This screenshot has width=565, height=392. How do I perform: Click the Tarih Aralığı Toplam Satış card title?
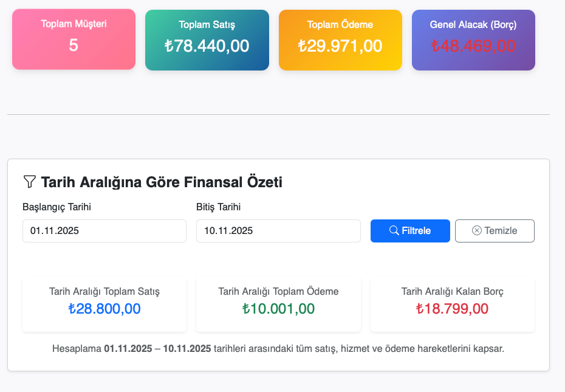[x=104, y=291]
